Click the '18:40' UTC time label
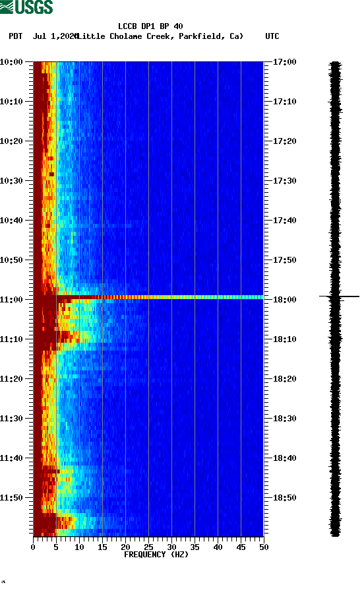Screen dimensions: 364x589 pos(284,458)
